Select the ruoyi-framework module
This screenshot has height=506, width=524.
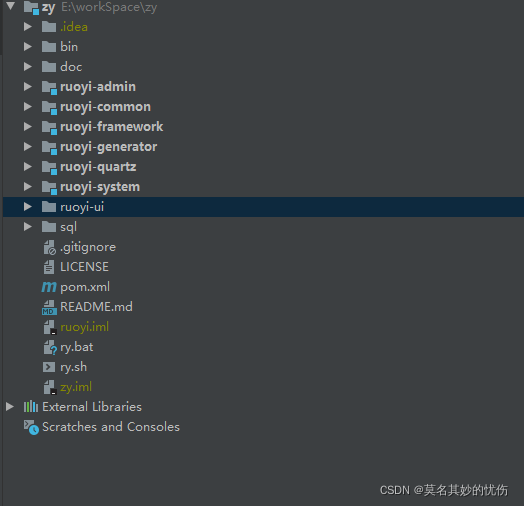coord(112,127)
